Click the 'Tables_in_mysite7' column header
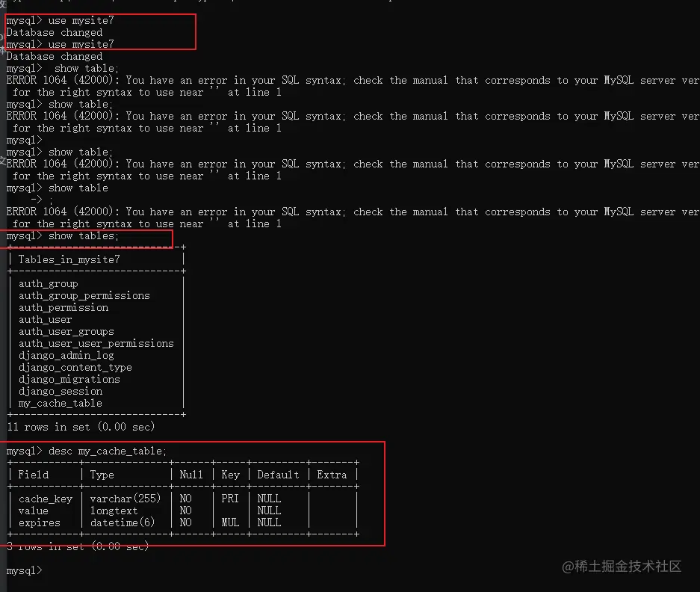700x592 pixels. [69, 259]
